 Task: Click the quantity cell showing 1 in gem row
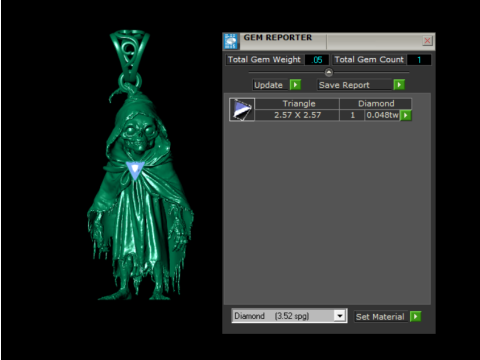click(352, 115)
